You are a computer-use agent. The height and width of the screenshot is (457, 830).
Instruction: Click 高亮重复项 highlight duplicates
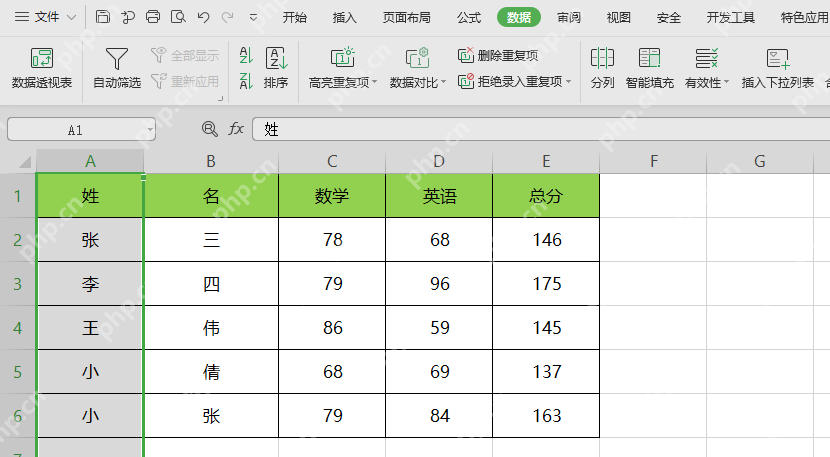pos(343,68)
